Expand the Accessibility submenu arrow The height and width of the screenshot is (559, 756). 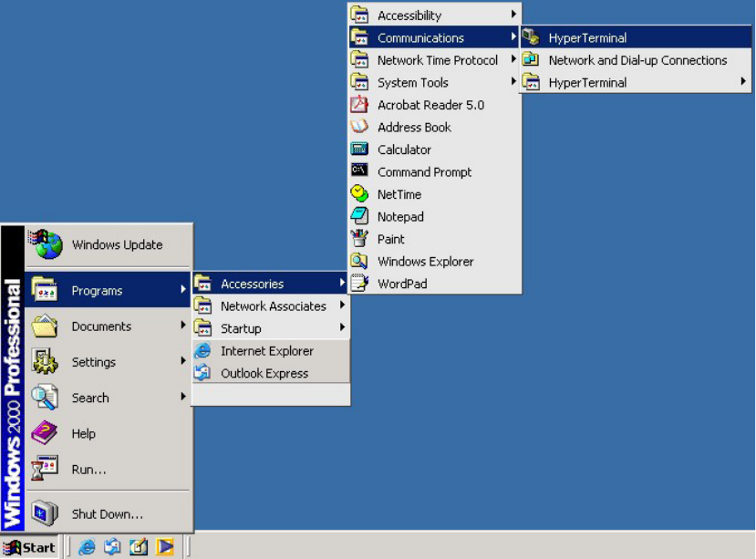[x=514, y=14]
